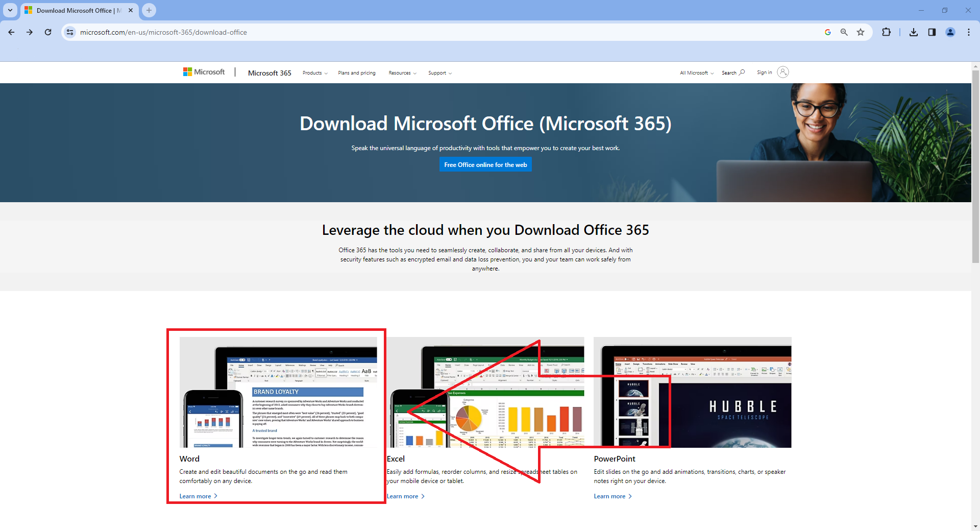Click 'Leverage the cloud when you Download Office 365' heading
This screenshot has width=980, height=531.
click(485, 230)
